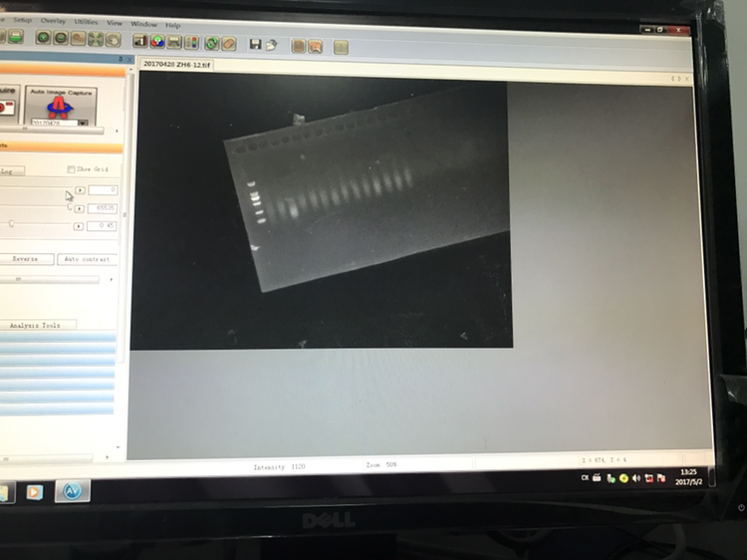Open the Utilities menu
Image resolution: width=747 pixels, height=560 pixels.
click(86, 22)
